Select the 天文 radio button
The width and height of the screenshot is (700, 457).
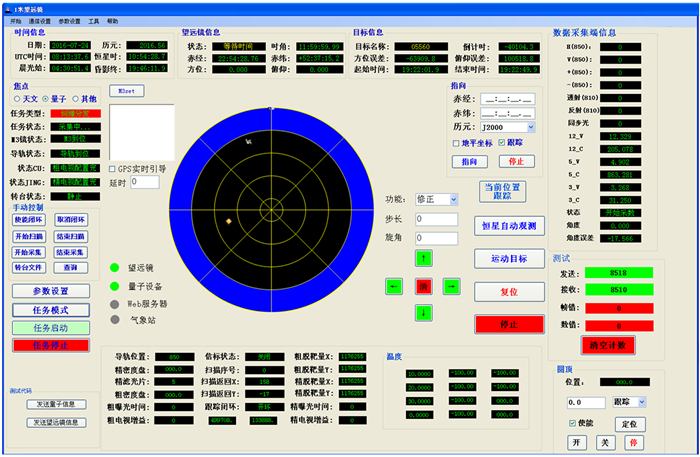(x=16, y=99)
